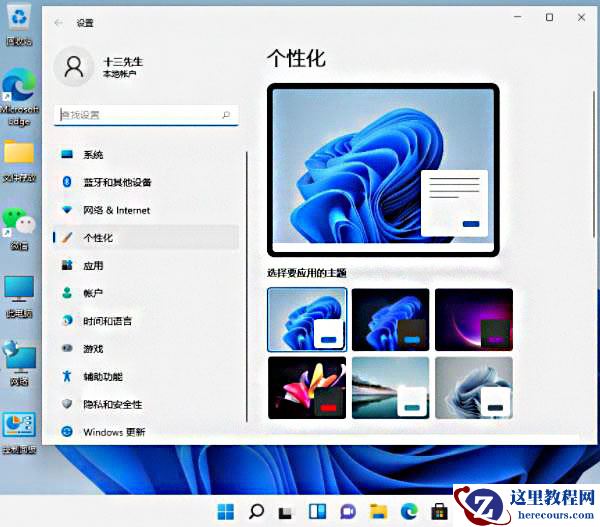
Task: Click the search magnifier in 查找设置 box
Action: point(226,114)
